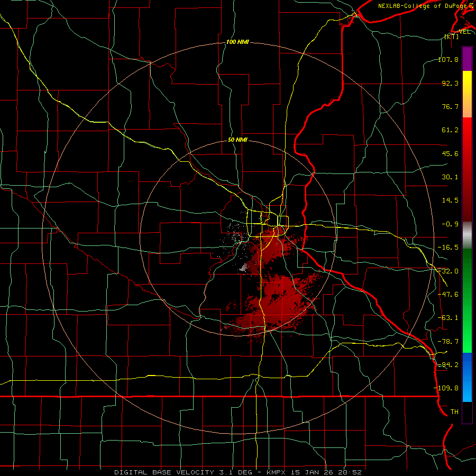Click the 30.1 legend value

pos(450,177)
